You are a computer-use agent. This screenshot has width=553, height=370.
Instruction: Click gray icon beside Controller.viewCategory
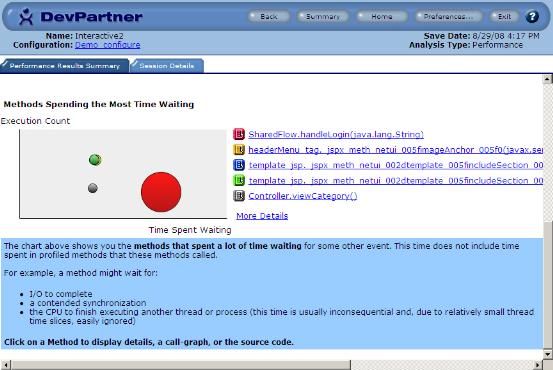pos(239,196)
